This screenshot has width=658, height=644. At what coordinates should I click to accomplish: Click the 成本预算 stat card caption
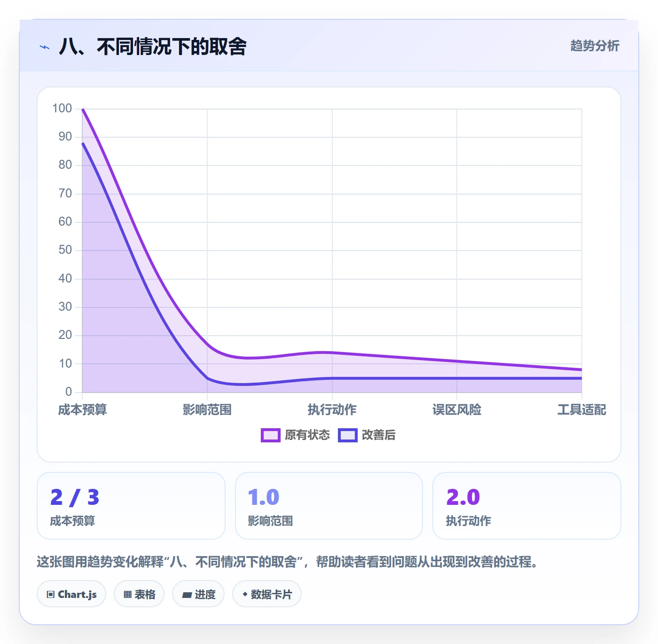point(72,521)
